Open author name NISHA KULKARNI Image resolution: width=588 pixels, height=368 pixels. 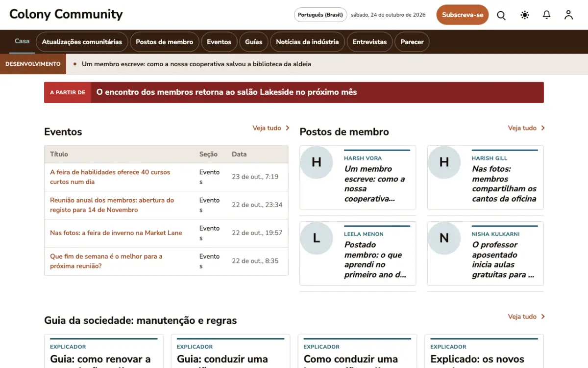[496, 235]
